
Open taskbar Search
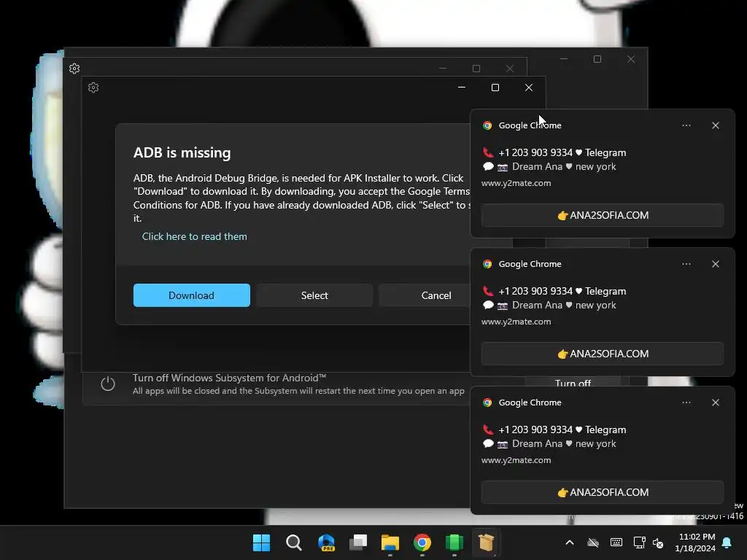coord(294,542)
